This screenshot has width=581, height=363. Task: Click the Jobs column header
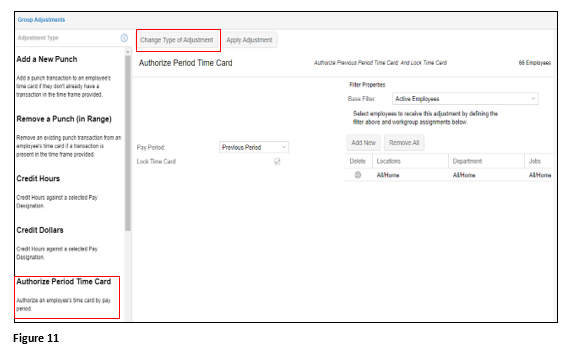point(535,161)
